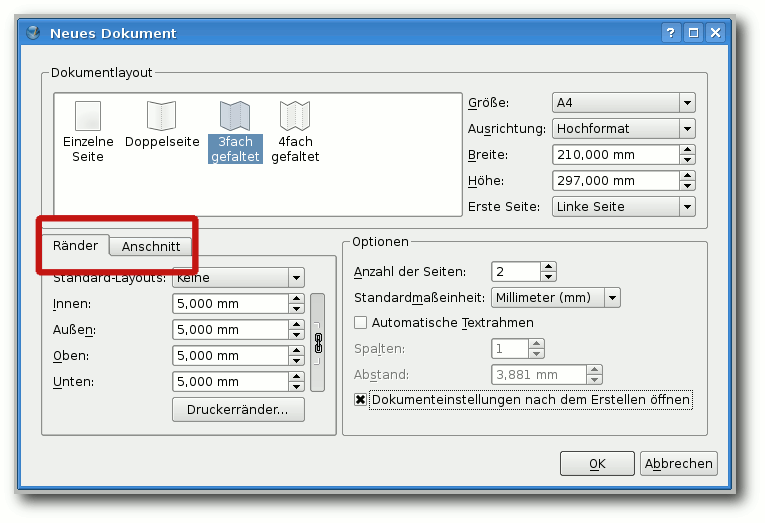
Task: Select the Einzelne Seite layout icon
Action: (x=88, y=116)
